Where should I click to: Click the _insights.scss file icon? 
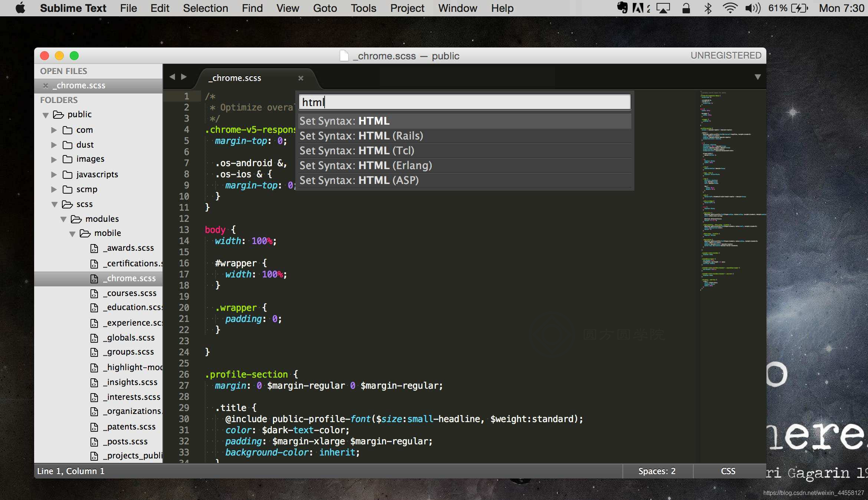pos(94,382)
